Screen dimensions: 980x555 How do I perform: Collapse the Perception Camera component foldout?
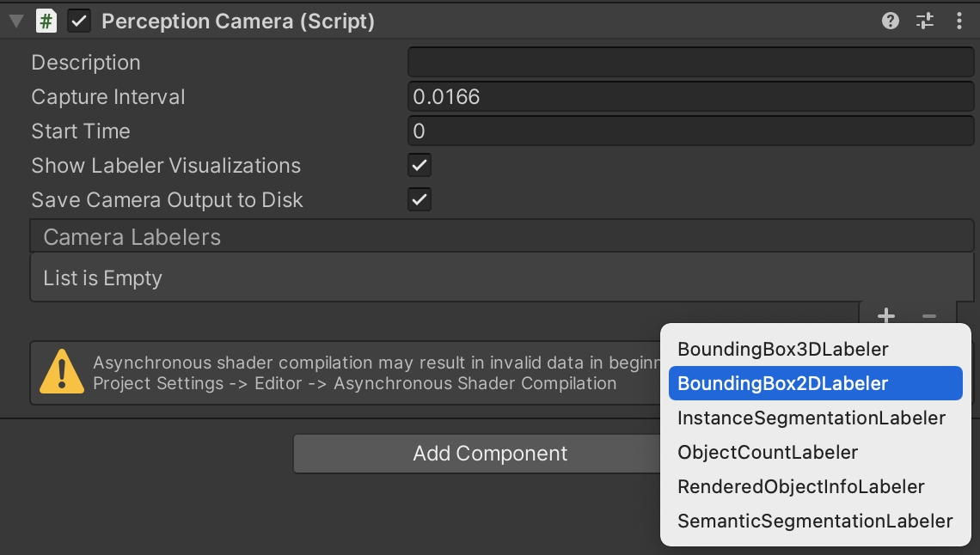pos(16,21)
